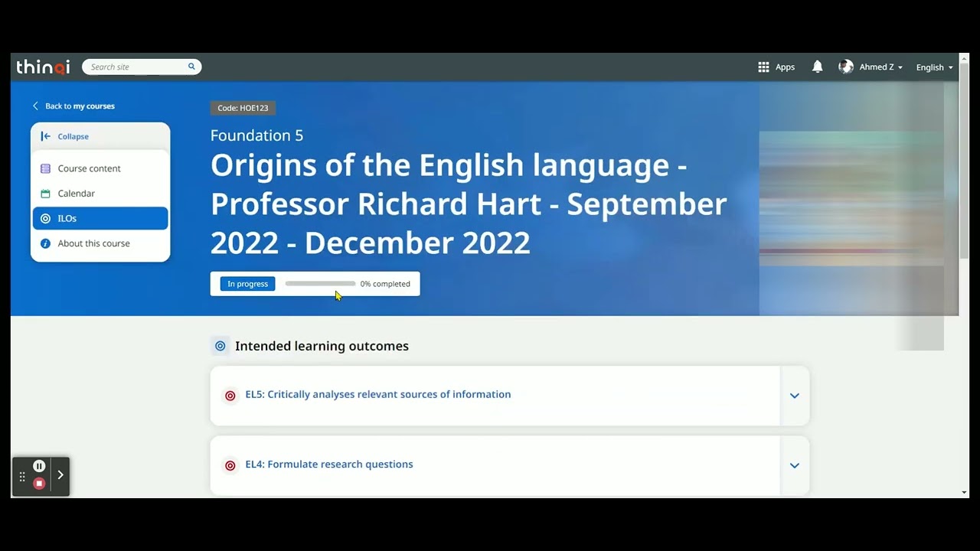Image resolution: width=980 pixels, height=551 pixels.
Task: Select the ILOs sidebar item
Action: click(x=100, y=218)
